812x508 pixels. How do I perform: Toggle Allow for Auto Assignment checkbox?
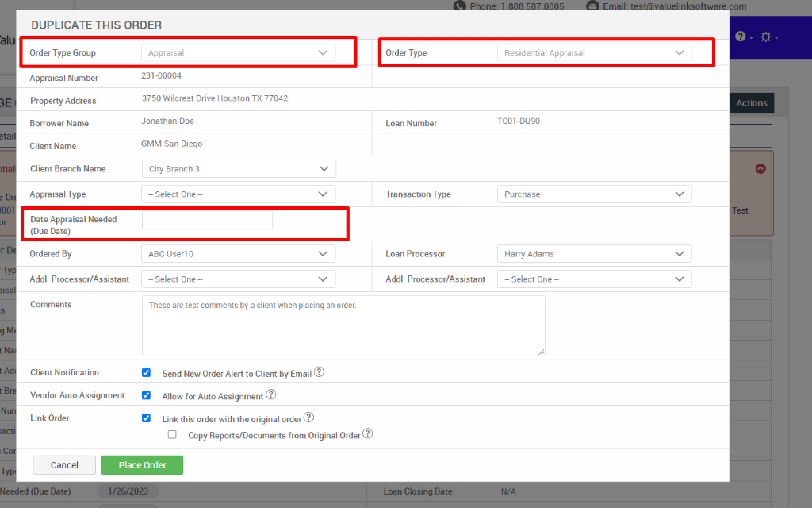coord(146,395)
